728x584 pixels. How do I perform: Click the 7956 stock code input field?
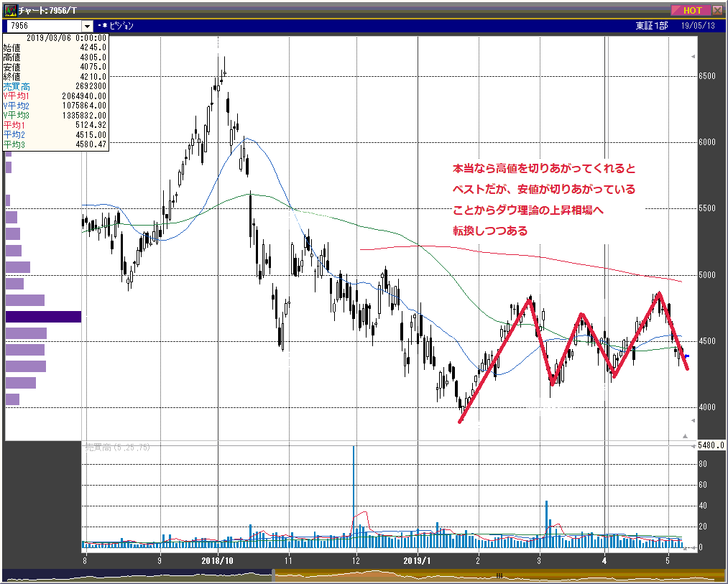(44, 26)
